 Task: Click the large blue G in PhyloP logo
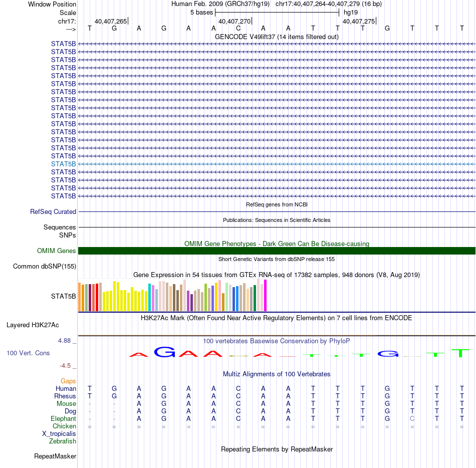click(164, 352)
